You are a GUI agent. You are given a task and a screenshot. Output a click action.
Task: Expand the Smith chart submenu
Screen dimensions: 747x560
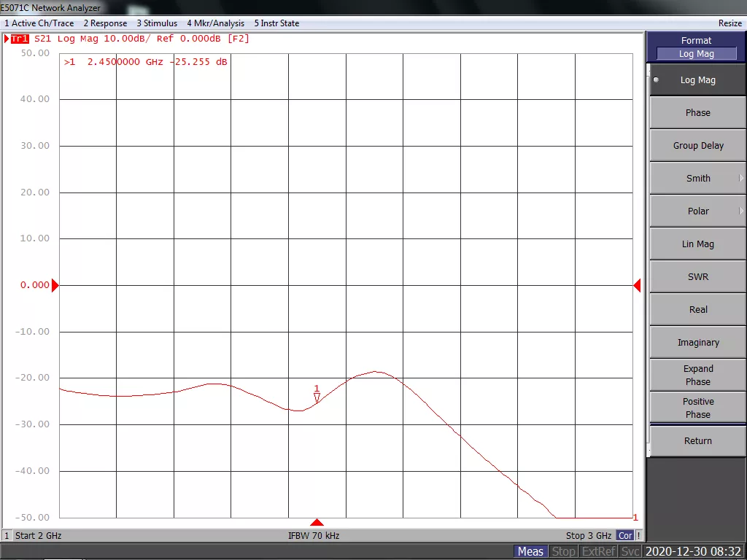pyautogui.click(x=697, y=178)
